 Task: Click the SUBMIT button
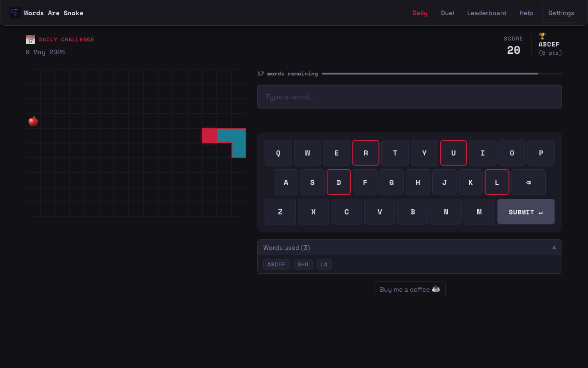click(x=526, y=212)
